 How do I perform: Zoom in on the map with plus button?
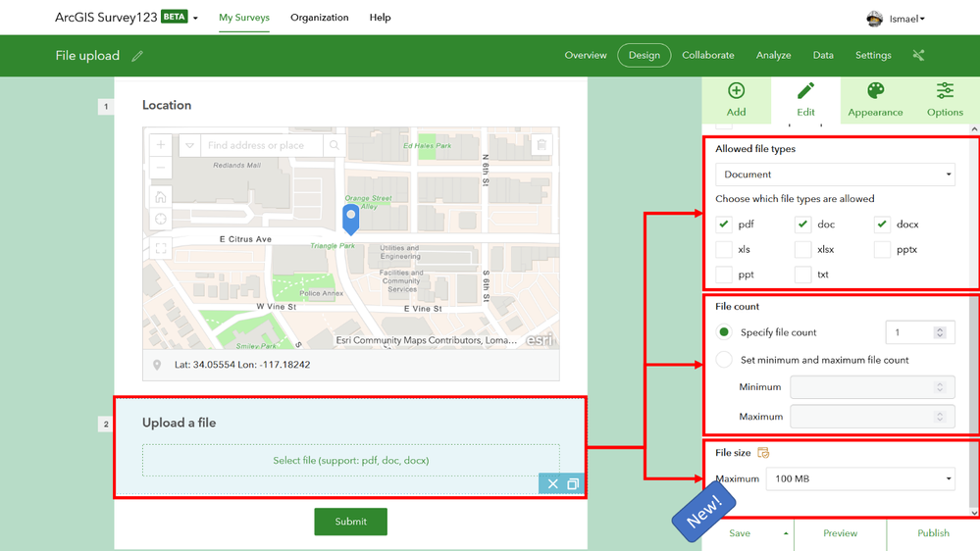[x=161, y=145]
